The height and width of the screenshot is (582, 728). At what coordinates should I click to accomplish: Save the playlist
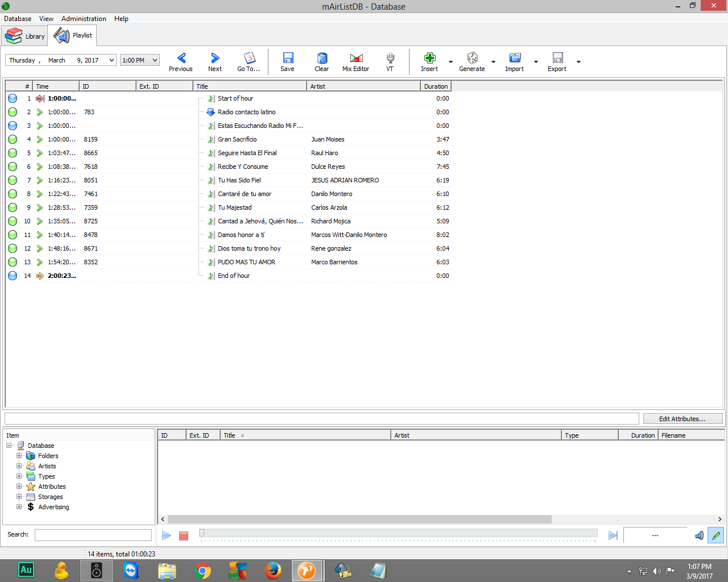pyautogui.click(x=288, y=62)
